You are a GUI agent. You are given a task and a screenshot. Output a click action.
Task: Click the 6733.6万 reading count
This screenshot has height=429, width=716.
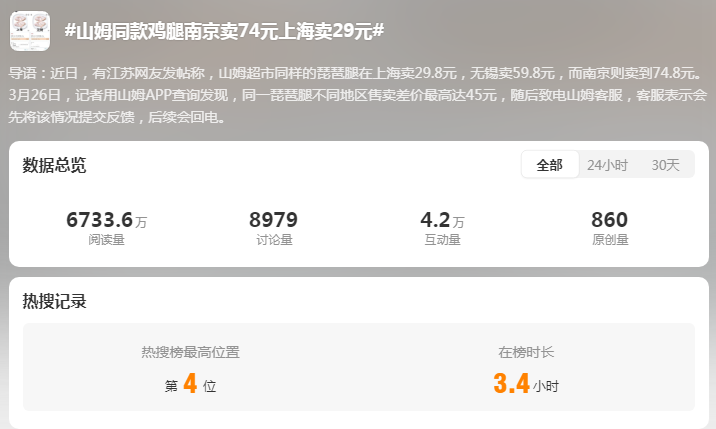coord(106,220)
